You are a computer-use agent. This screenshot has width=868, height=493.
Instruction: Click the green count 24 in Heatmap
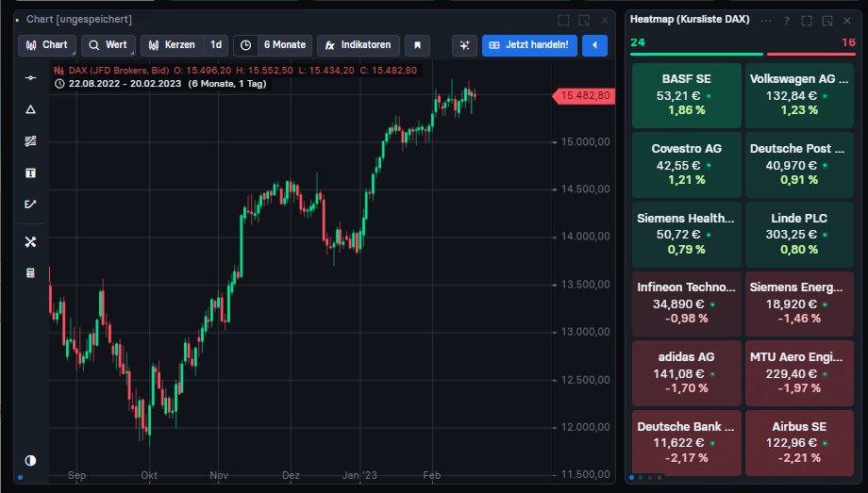coord(638,42)
